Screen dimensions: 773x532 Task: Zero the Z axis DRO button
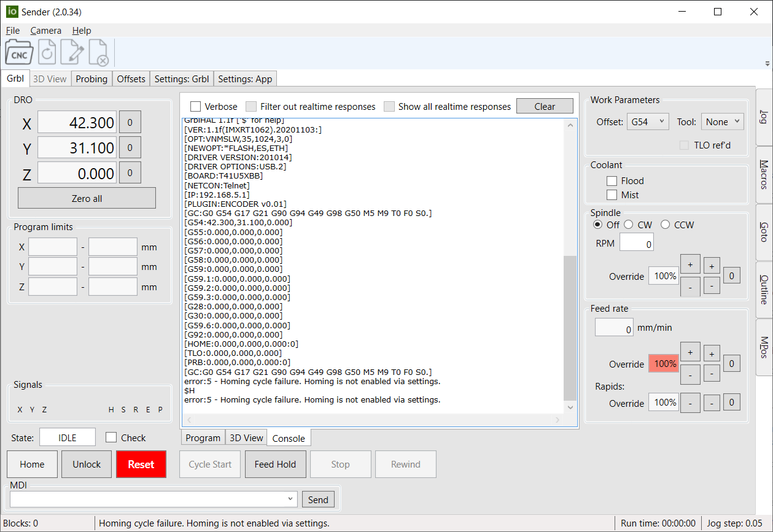tap(130, 173)
